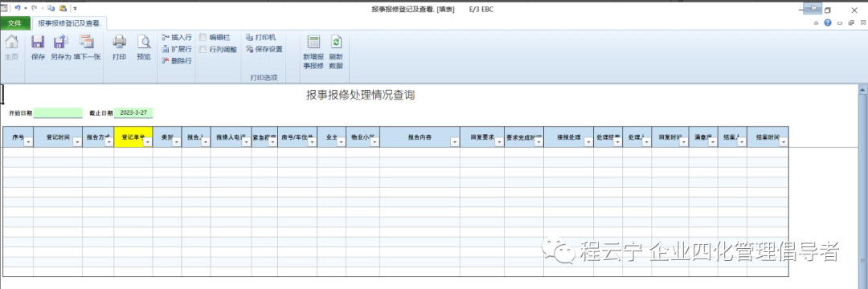
Task: Open the 业主 column filter dropdown
Action: click(341, 142)
